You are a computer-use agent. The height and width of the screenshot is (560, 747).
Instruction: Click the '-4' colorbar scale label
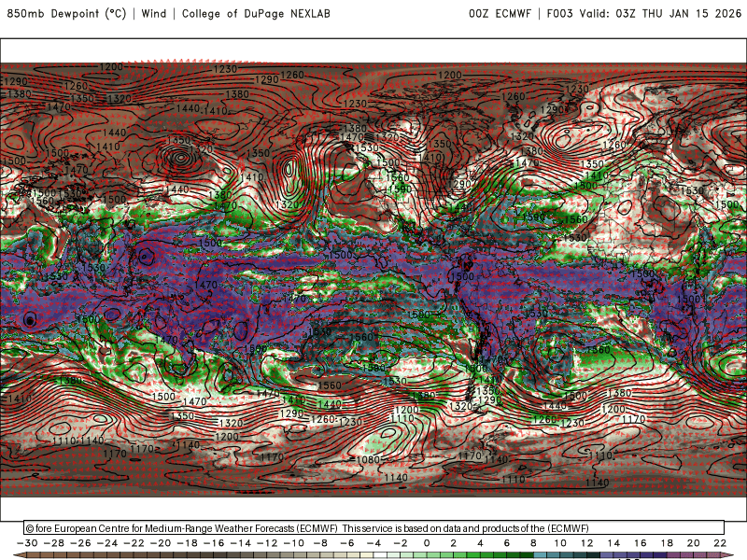[373, 543]
